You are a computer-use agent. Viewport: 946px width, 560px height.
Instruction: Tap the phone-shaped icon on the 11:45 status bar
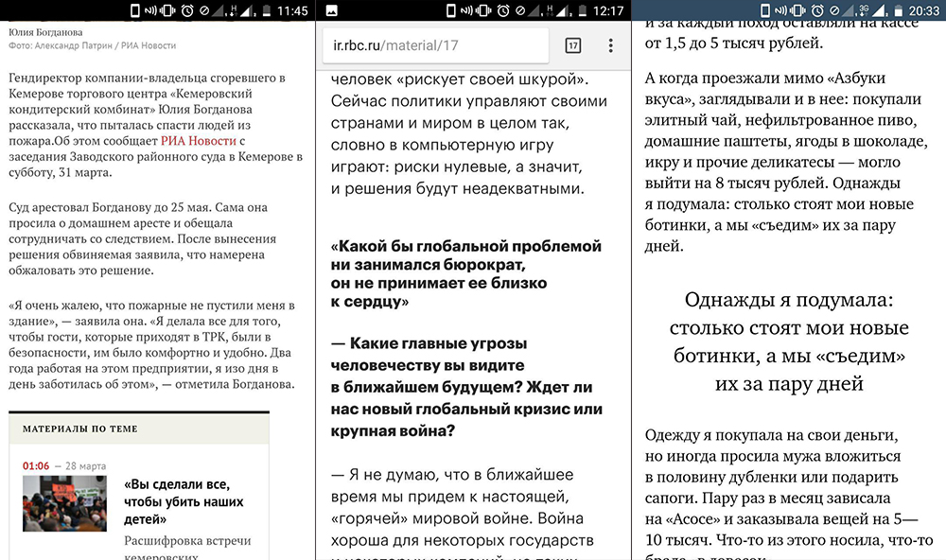tap(135, 10)
